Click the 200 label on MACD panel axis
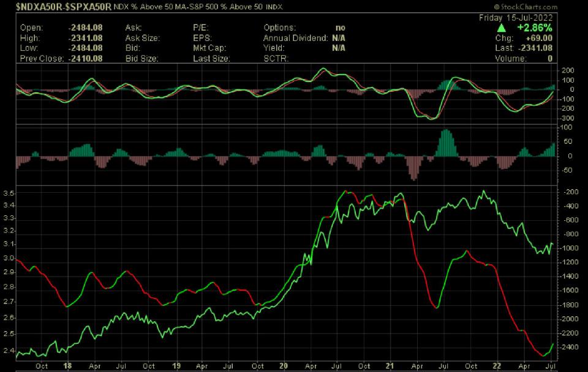The image size is (588, 372). click(x=568, y=70)
